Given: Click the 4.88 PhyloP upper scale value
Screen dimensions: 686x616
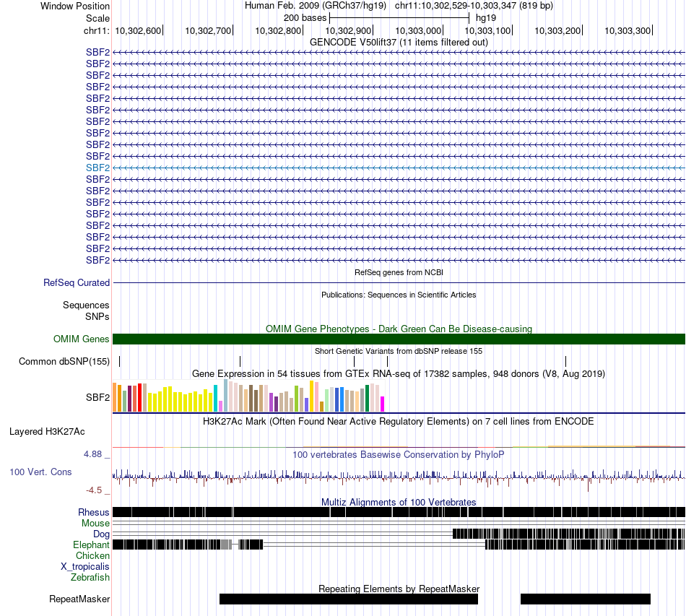Looking at the screenshot, I should (x=92, y=454).
